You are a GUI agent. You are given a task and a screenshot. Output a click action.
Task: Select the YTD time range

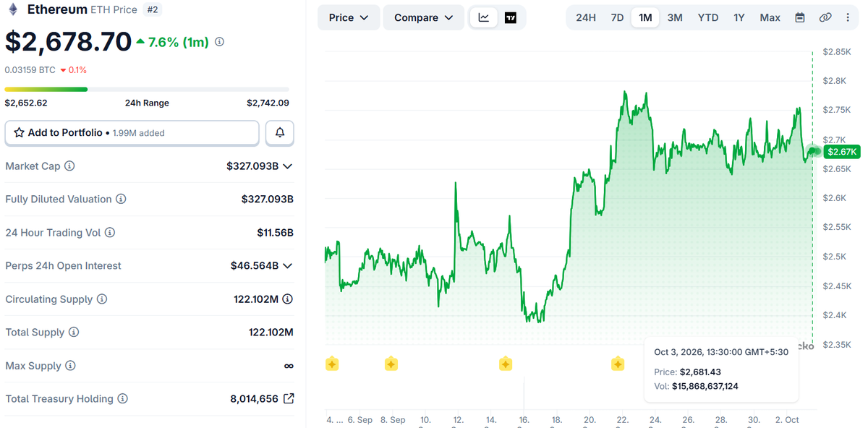708,17
